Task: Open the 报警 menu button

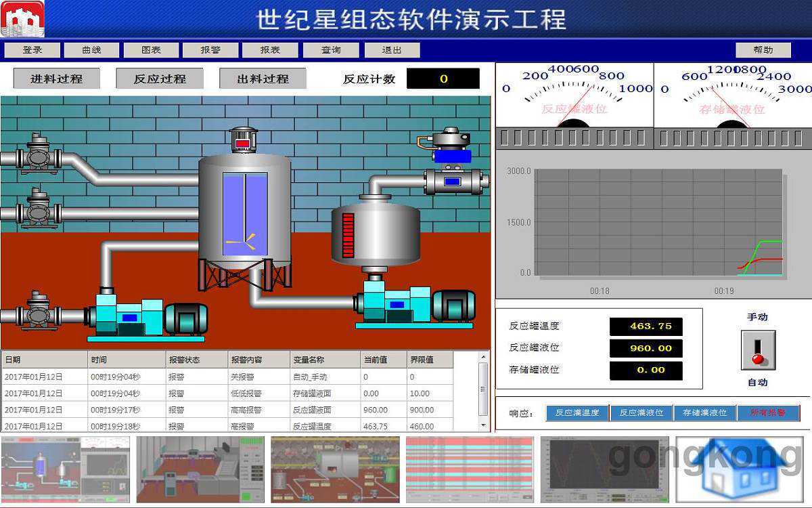Action: [x=210, y=50]
